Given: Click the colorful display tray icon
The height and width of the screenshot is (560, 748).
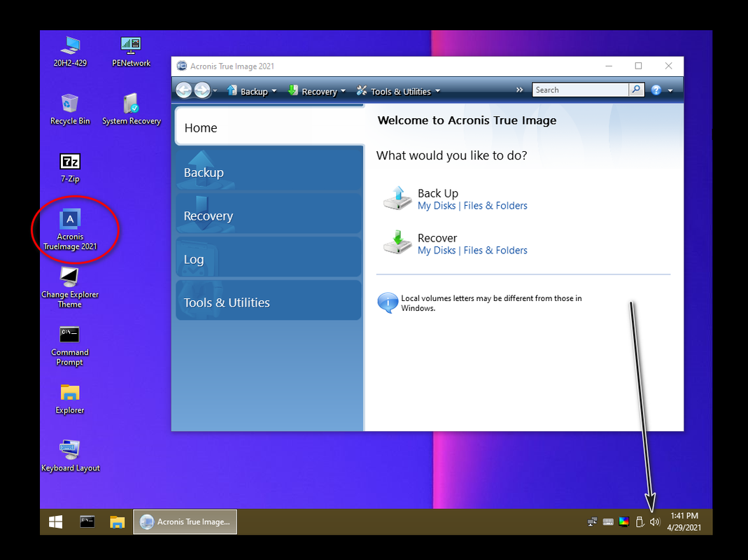Looking at the screenshot, I should [x=623, y=521].
